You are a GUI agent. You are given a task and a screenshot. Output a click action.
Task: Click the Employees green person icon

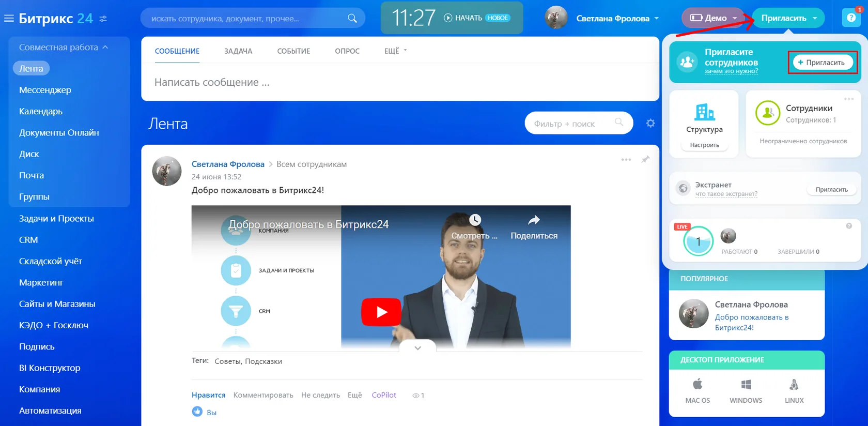point(768,113)
